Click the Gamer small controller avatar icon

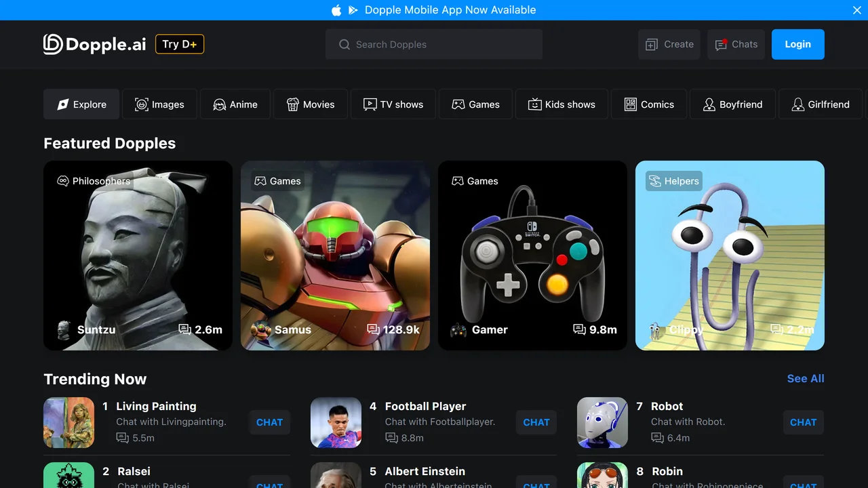(x=458, y=330)
